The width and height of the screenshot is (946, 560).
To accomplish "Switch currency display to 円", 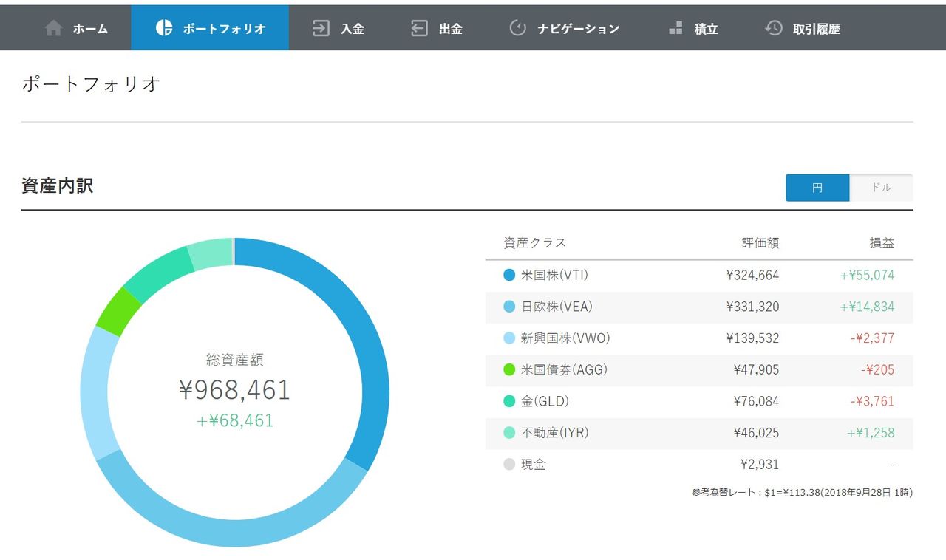I will click(817, 188).
